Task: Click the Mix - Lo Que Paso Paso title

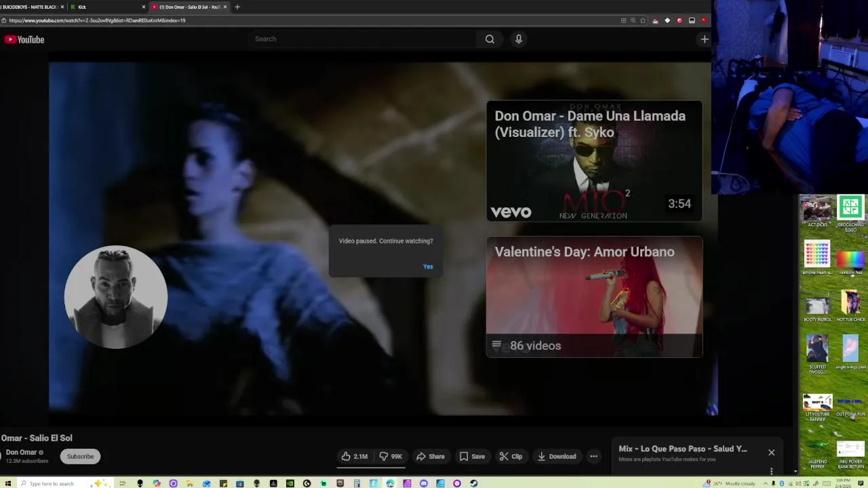Action: 683,449
